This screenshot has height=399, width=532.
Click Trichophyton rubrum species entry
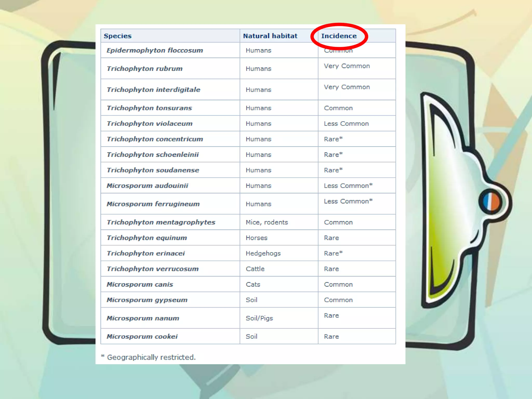[144, 69]
